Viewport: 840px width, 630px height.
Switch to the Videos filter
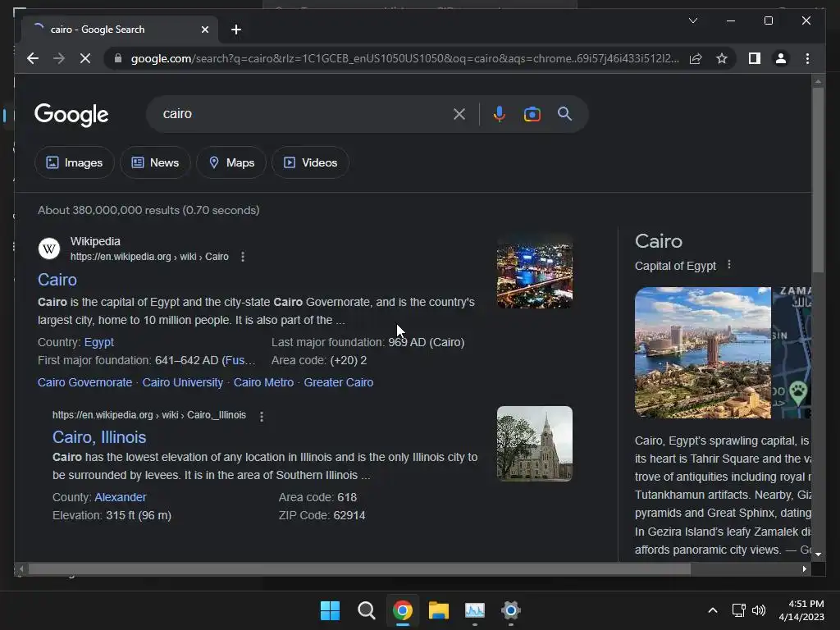pos(311,162)
